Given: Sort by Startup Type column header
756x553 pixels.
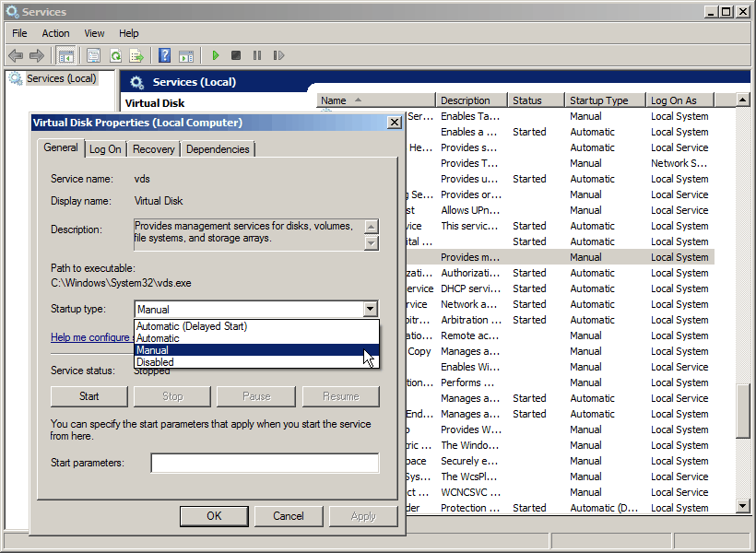Looking at the screenshot, I should point(606,100).
